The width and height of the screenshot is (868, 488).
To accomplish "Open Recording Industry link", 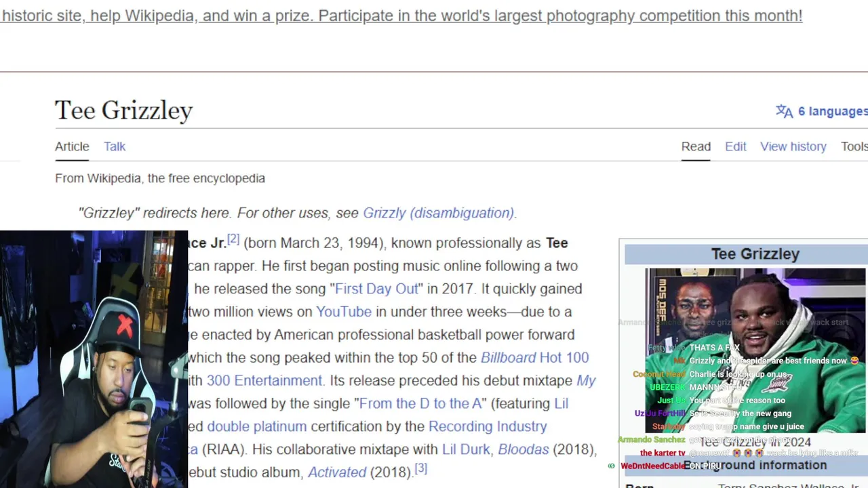I will (x=488, y=426).
